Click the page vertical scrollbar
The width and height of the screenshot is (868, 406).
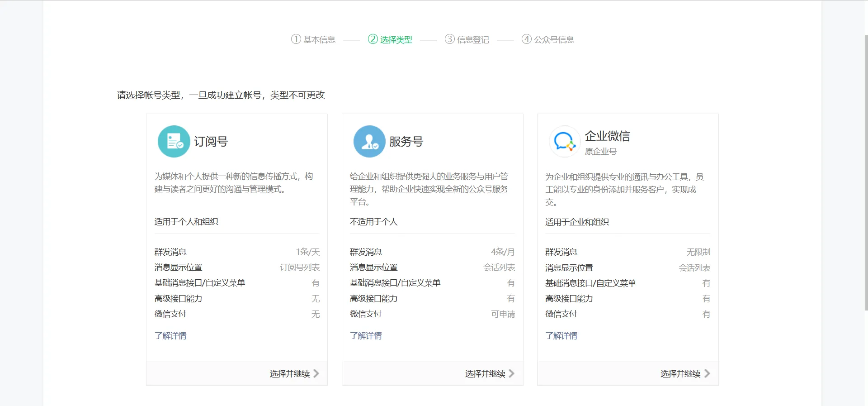866,172
